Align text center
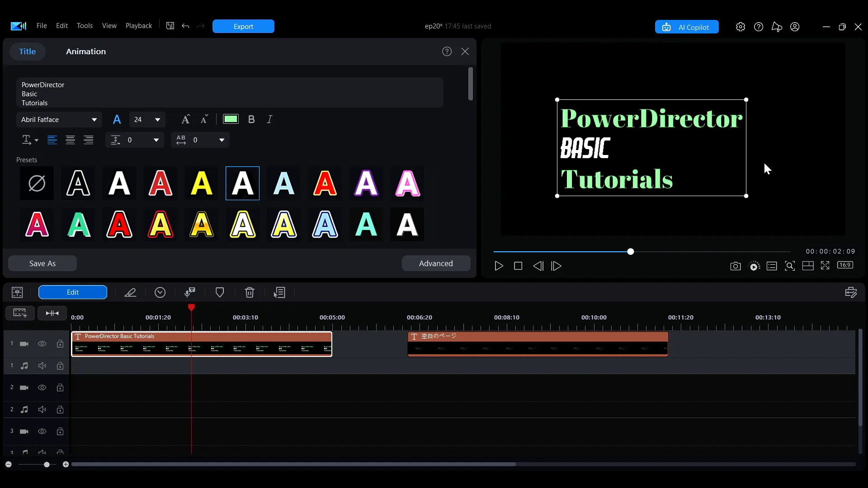The image size is (868, 488). click(71, 140)
